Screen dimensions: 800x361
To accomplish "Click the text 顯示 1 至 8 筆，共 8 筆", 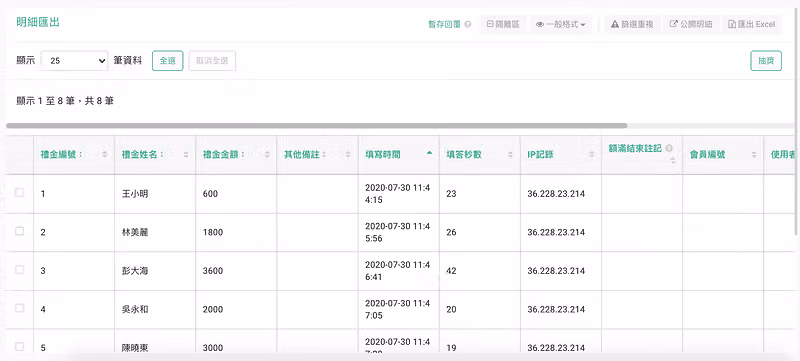I will (65, 101).
